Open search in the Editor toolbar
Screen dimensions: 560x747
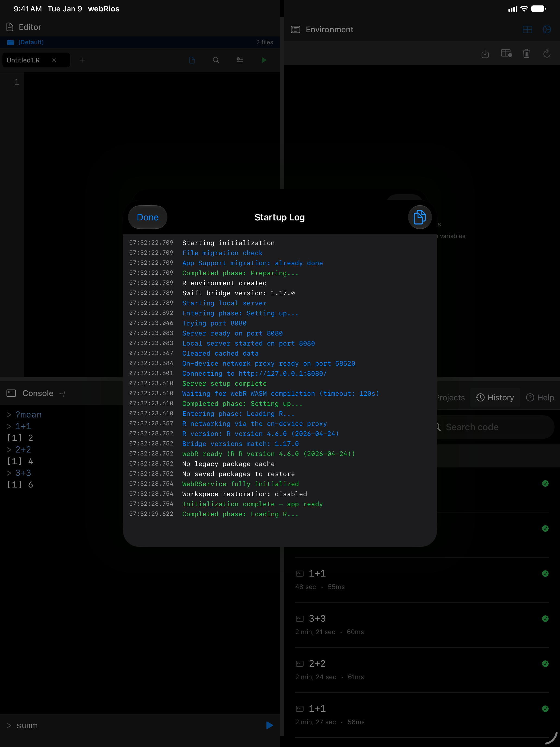[216, 60]
